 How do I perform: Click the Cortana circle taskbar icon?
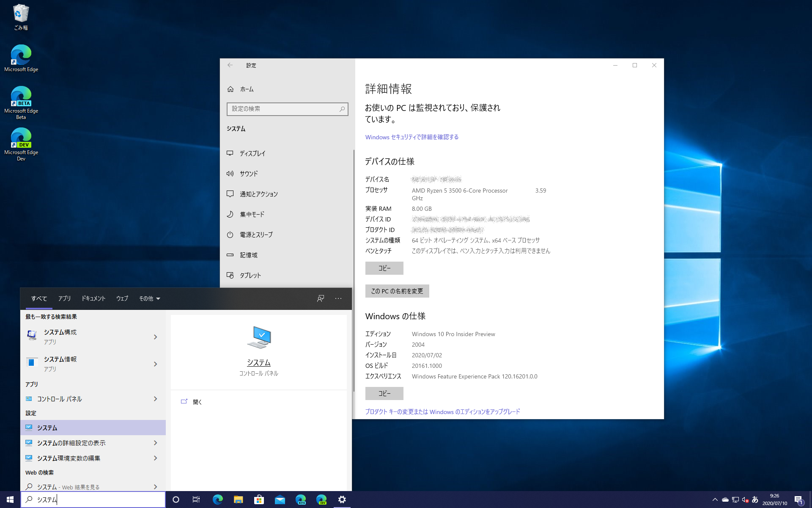point(176,500)
